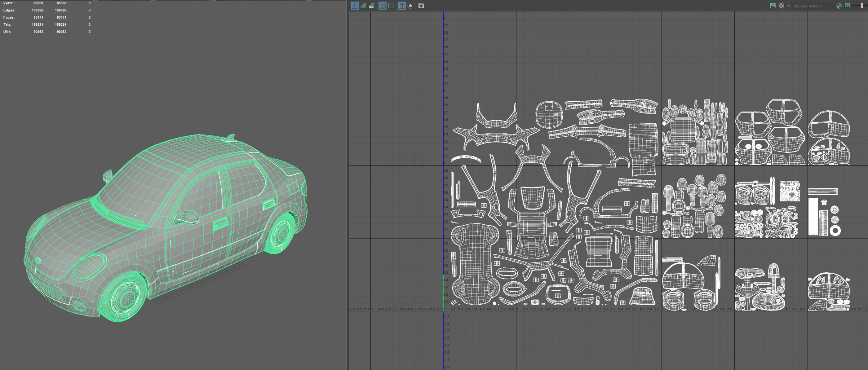Toggle the highlighted UV grid icon
This screenshot has width=868, height=370.
tap(402, 6)
